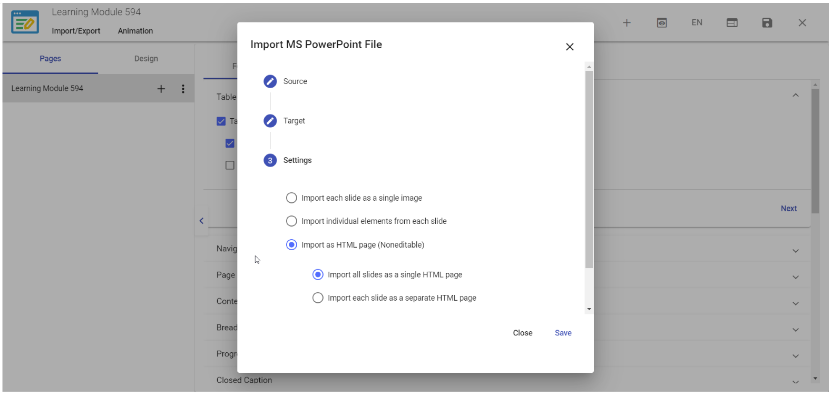Toggle the first checked Table checkbox
Viewport: 831px width, 394px height.
(x=221, y=121)
